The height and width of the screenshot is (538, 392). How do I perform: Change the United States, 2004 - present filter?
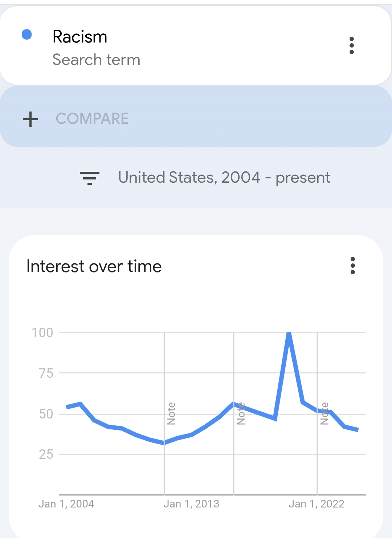click(x=224, y=178)
